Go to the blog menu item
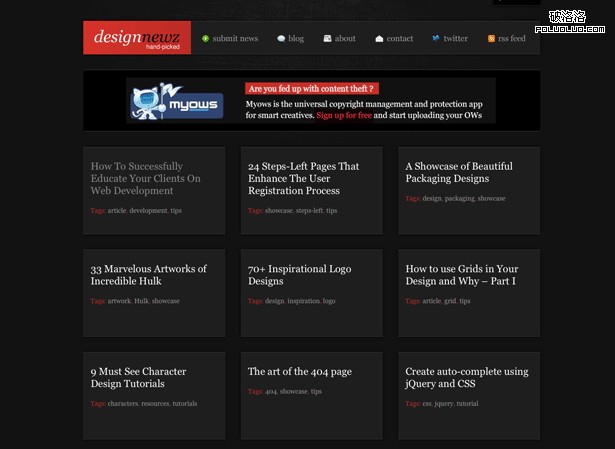This screenshot has width=615, height=449. coord(296,39)
